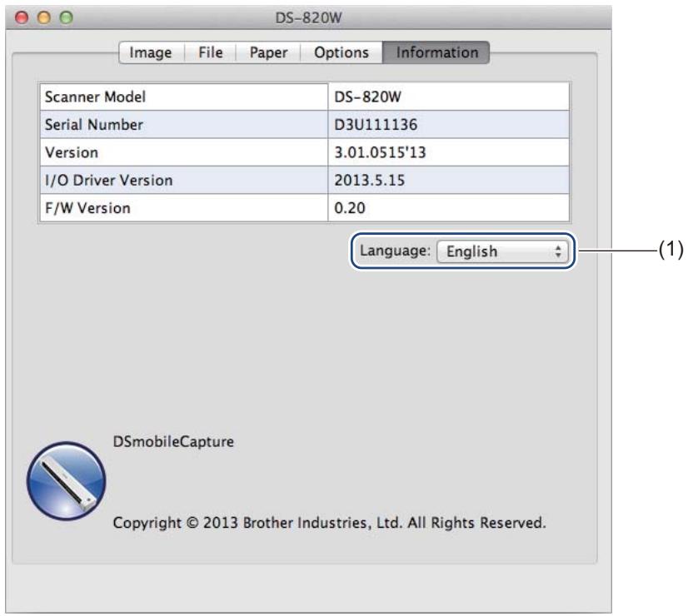Click the DS-820W scanner model value
This screenshot has height=616, width=688.
367,97
